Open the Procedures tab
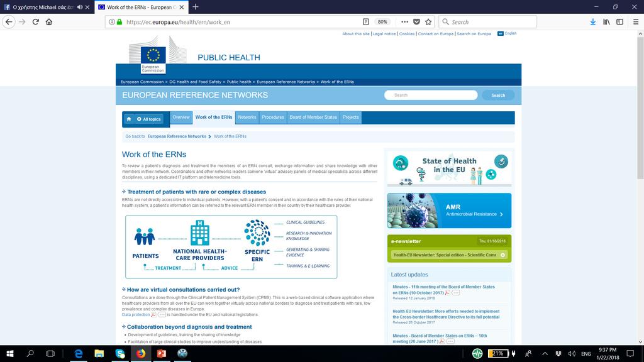The width and height of the screenshot is (644, 362). coord(273,118)
